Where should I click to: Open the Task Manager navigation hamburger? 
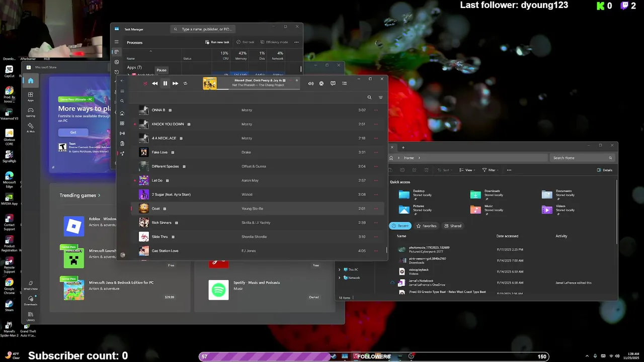pos(116,42)
